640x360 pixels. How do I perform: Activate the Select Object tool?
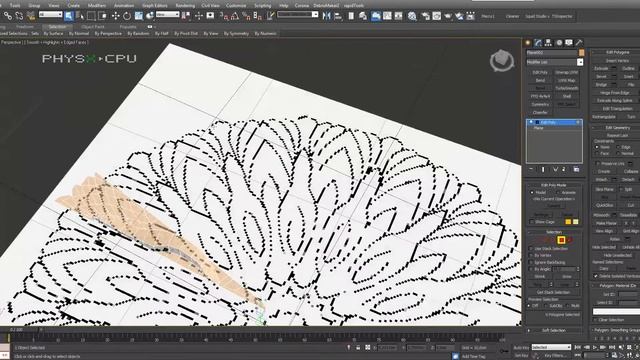point(69,16)
